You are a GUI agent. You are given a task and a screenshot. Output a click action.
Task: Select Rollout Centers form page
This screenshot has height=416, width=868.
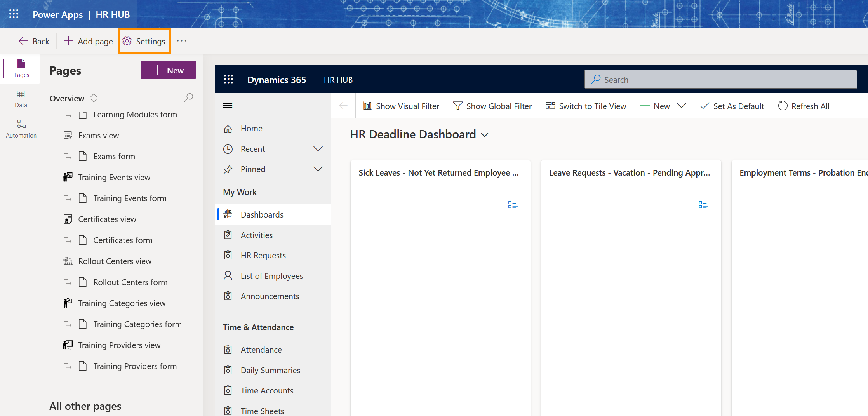[x=130, y=282]
